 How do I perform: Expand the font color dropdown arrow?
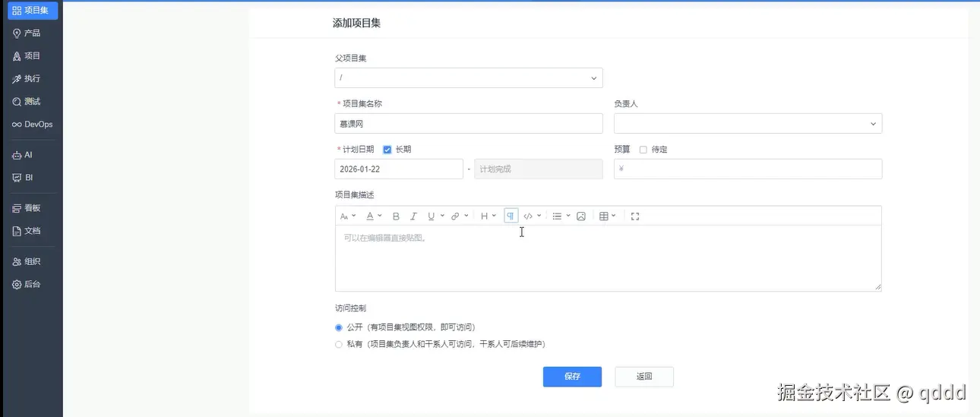coord(380,216)
